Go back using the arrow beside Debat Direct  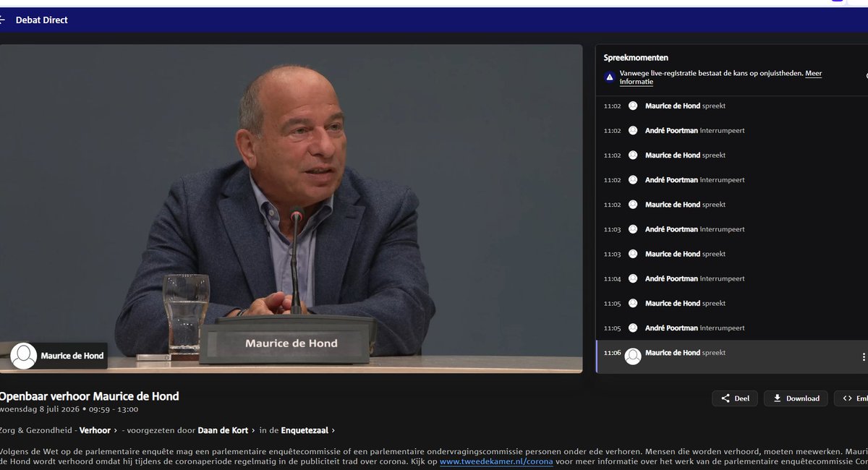pos(3,20)
